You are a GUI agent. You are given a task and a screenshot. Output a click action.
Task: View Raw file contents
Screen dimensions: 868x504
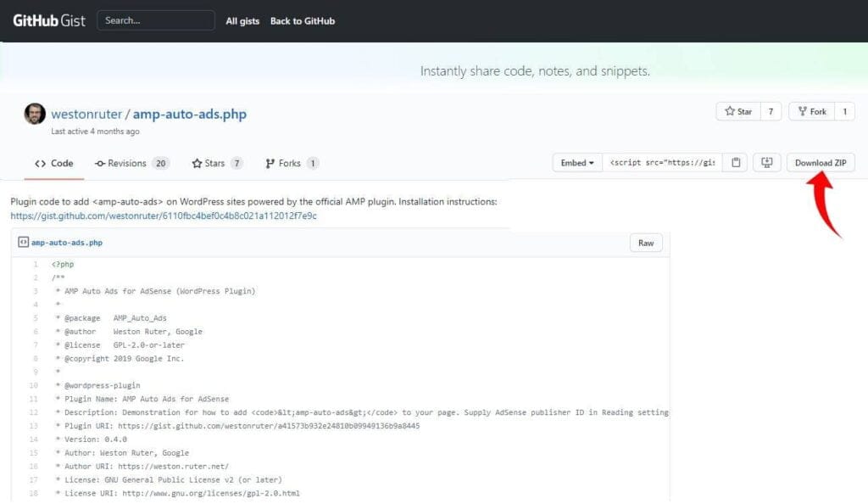click(x=645, y=243)
